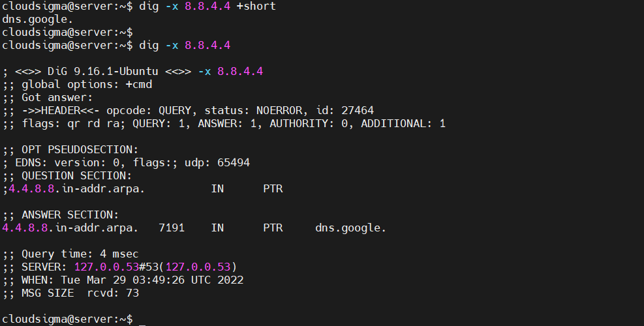Select the first 'dns.google.' output line
The height and width of the screenshot is (326, 644).
tap(37, 20)
